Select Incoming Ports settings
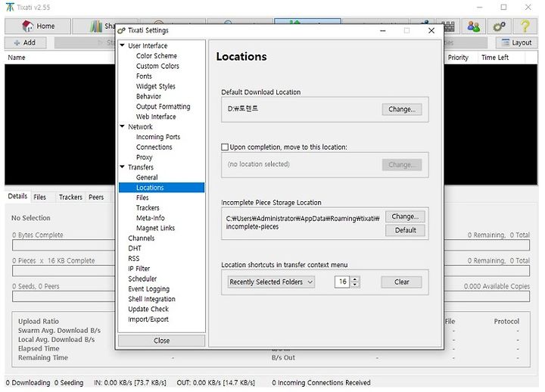 (158, 137)
